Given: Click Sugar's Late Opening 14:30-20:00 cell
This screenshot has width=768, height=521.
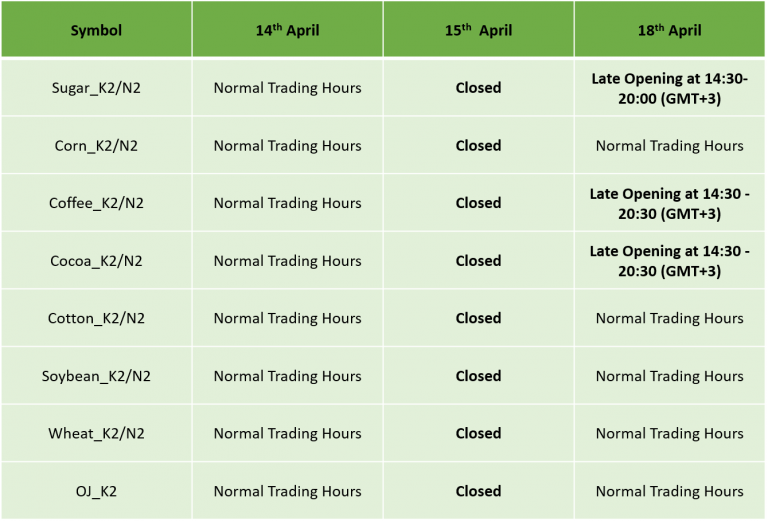Looking at the screenshot, I should pos(670,88).
